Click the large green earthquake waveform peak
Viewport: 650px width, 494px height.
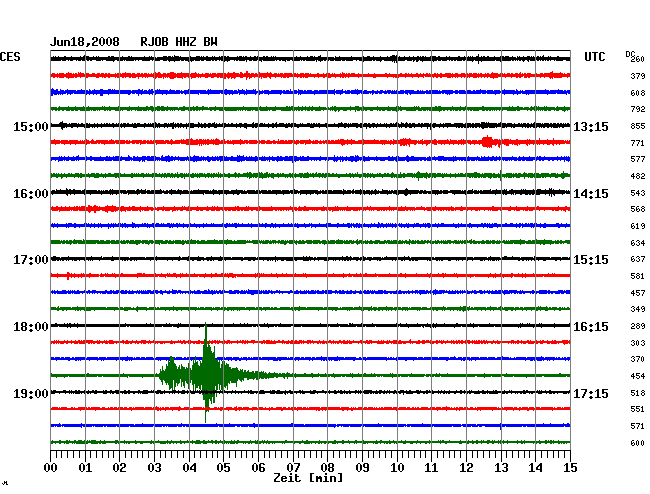206,373
